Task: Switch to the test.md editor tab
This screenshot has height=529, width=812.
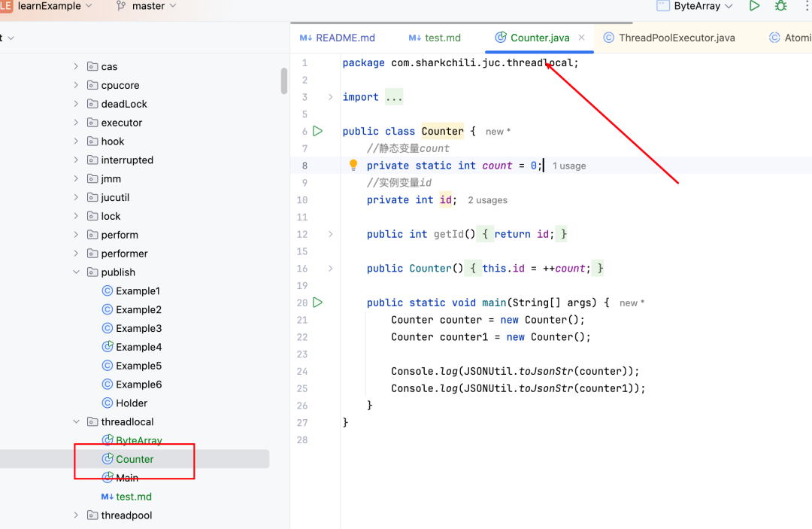Action: pyautogui.click(x=435, y=38)
